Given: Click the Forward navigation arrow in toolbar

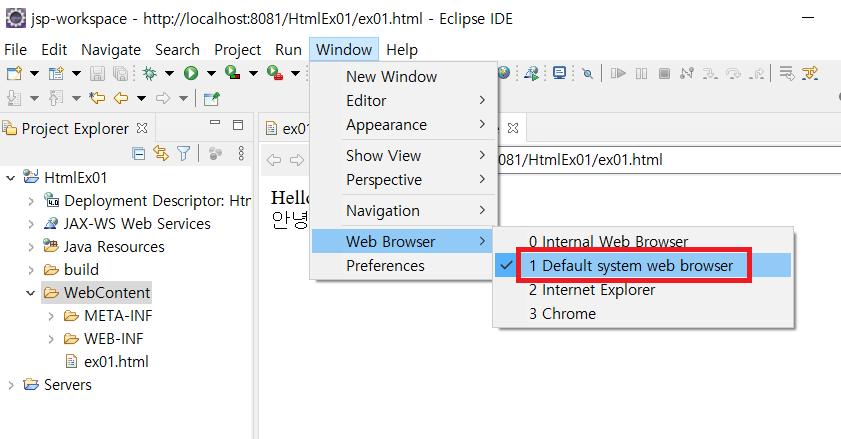Looking at the screenshot, I should 163,98.
